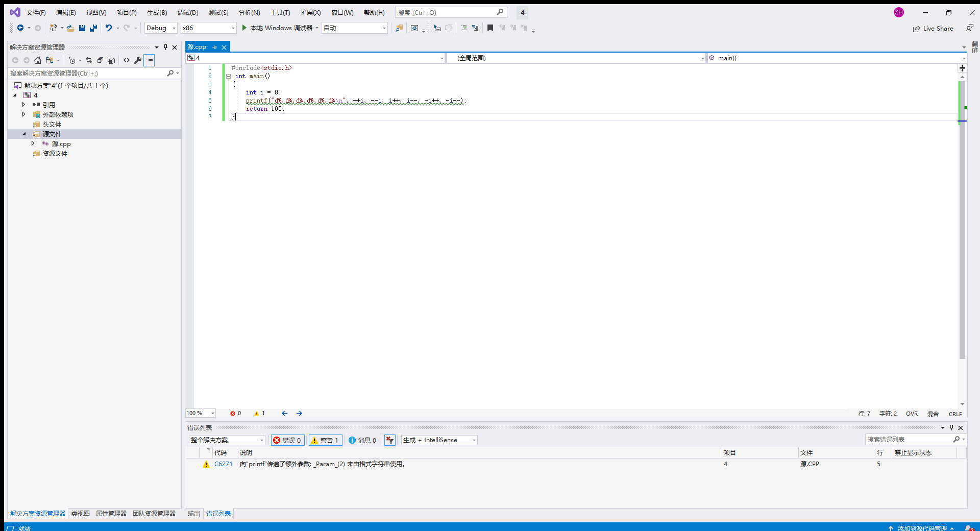
Task: Open the ZH account profile avatar
Action: [x=899, y=12]
